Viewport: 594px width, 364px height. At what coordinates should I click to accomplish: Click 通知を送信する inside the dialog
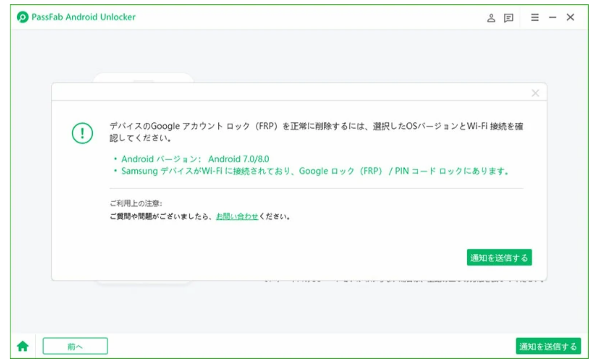pos(499,257)
